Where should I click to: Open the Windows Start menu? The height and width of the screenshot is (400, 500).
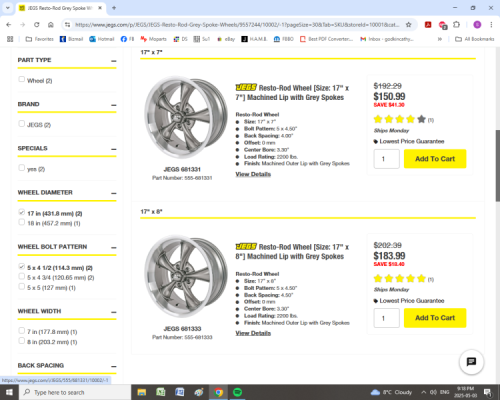tap(9, 392)
